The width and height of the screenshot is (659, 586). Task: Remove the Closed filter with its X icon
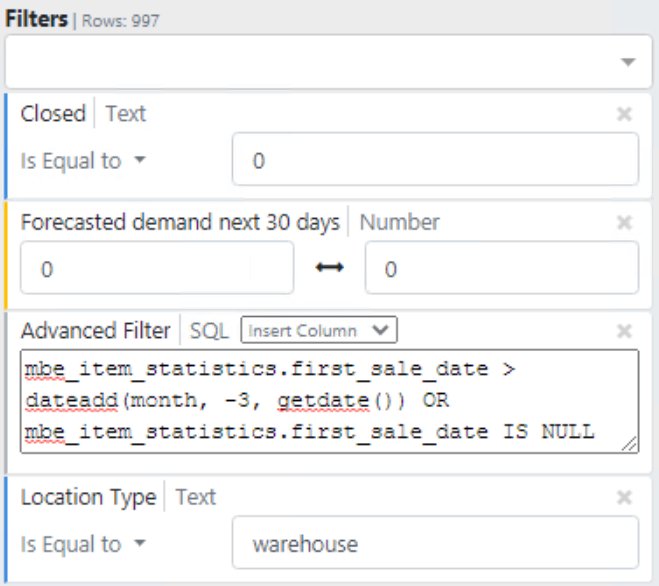pos(625,114)
